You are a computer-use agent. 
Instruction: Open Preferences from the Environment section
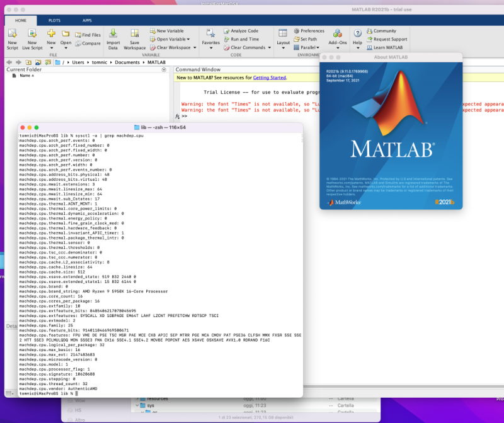[311, 31]
